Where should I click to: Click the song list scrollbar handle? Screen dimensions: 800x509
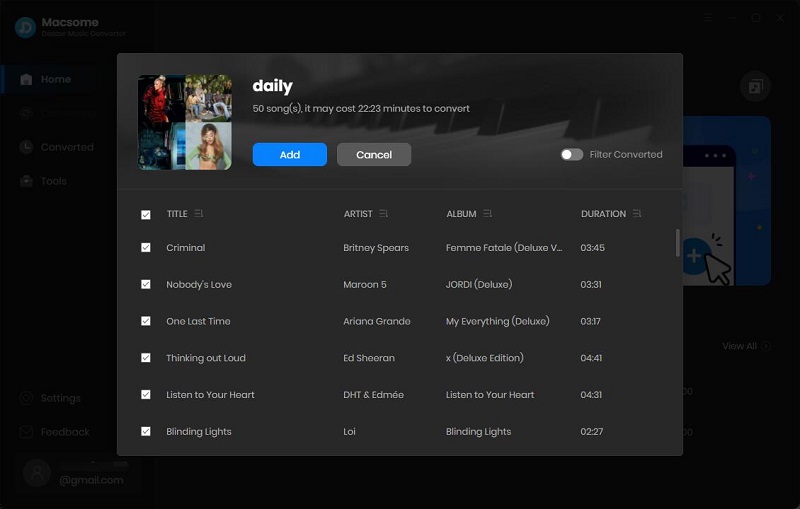678,243
